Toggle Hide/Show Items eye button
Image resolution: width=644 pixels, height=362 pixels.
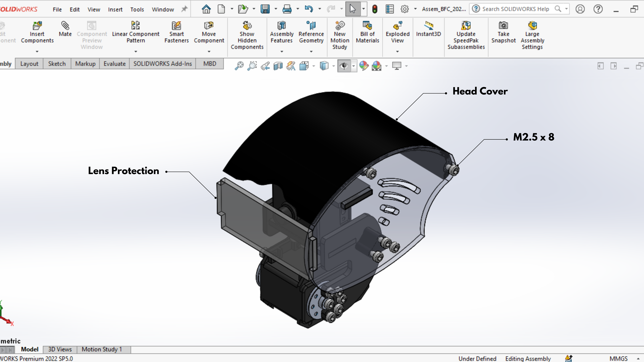pyautogui.click(x=344, y=66)
